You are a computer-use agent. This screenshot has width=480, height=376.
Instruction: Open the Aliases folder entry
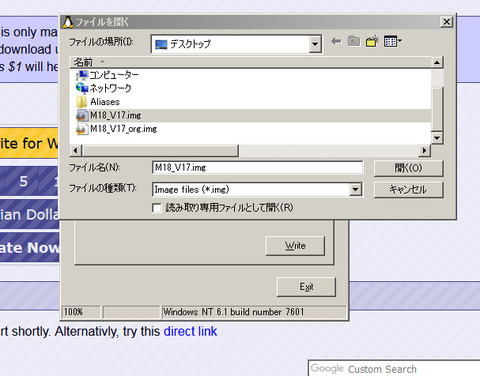98,102
